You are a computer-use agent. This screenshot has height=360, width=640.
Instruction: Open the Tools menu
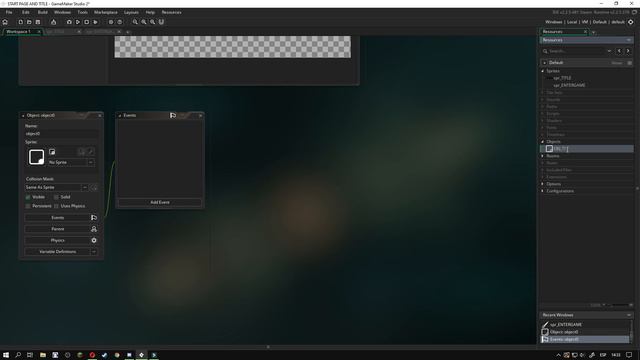pyautogui.click(x=82, y=12)
